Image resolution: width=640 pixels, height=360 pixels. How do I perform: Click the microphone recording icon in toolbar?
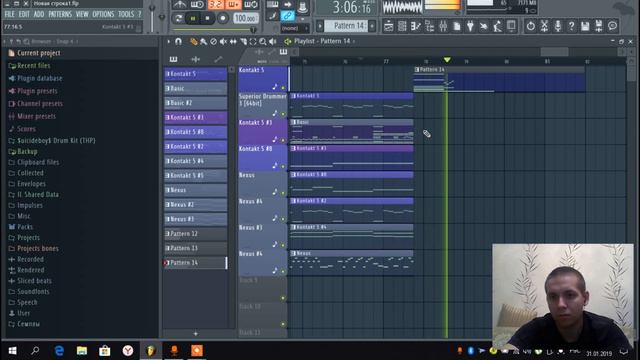coord(558,27)
